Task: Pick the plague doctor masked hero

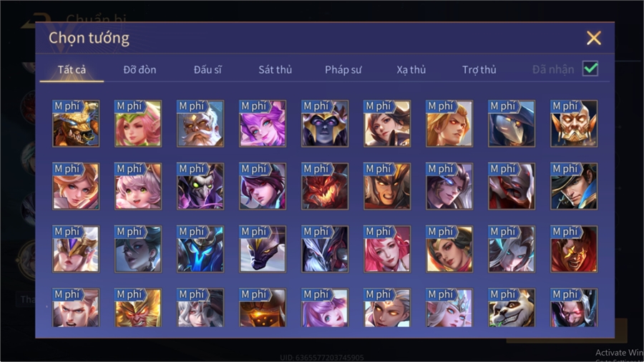Action: [x=200, y=186]
